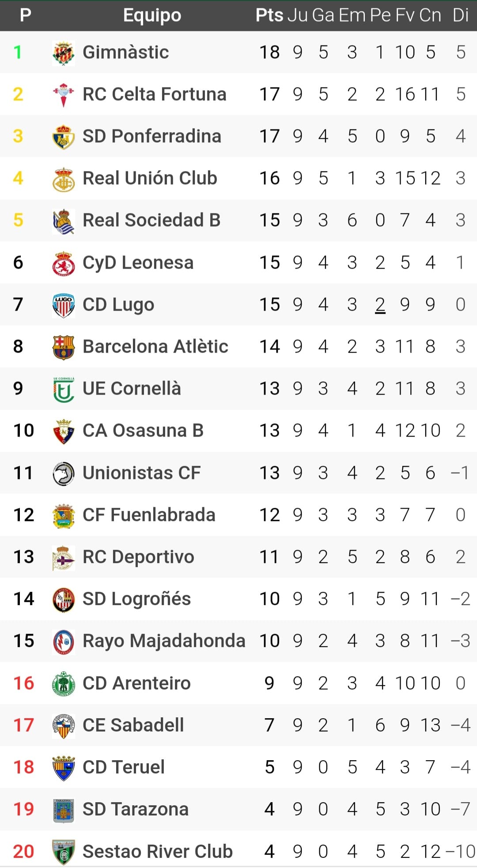This screenshot has width=477, height=868.
Task: Tap the SD Ponferradina badge
Action: (63, 137)
